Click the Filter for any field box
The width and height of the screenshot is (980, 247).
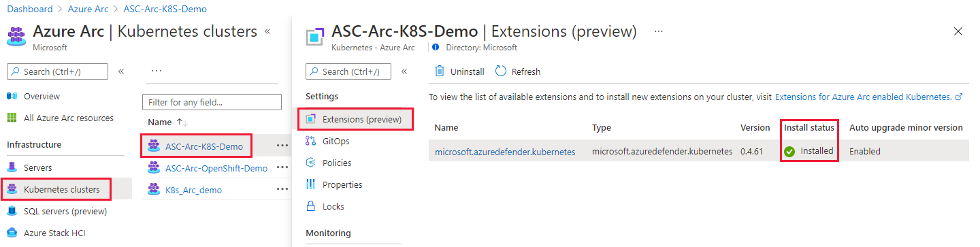[212, 102]
